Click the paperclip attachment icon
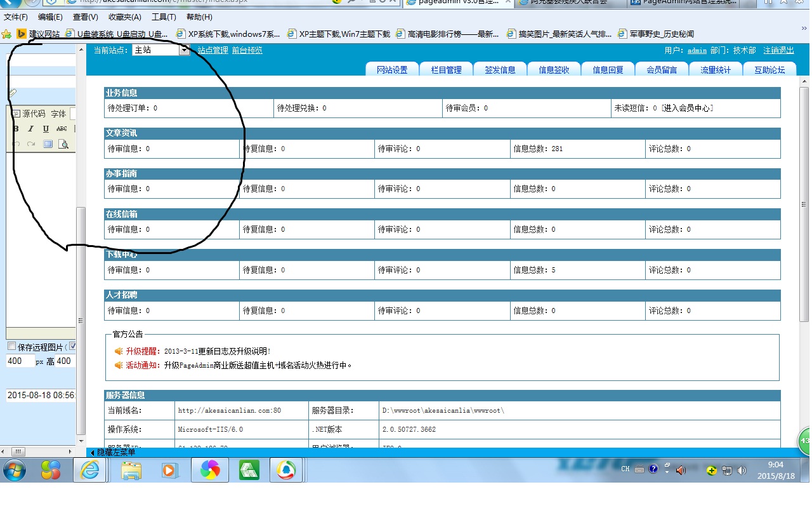Image resolution: width=812 pixels, height=508 pixels. pos(12,93)
